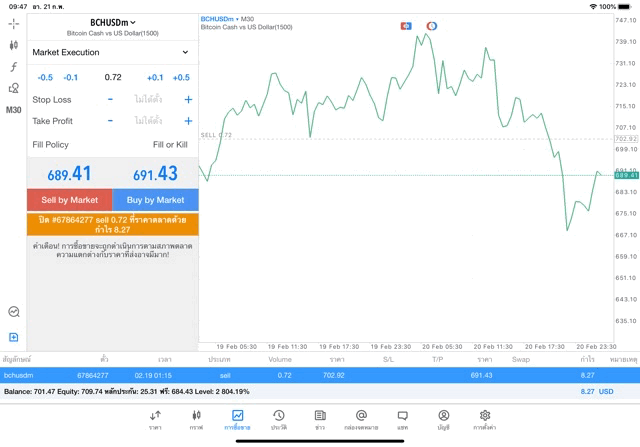Open the chart type candlestick icon
The image size is (640, 447).
[13, 45]
